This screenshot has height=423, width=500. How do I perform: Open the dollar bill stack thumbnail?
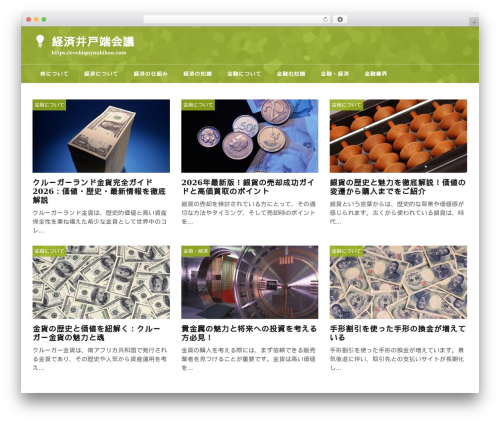click(101, 136)
